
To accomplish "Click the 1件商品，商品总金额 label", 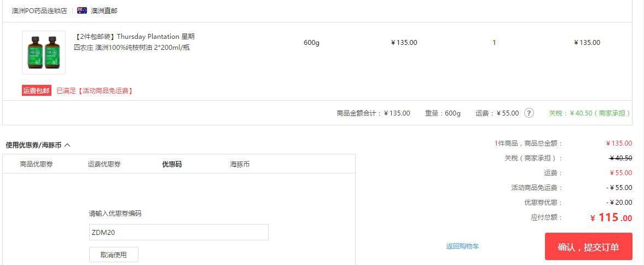I will click(x=528, y=143).
